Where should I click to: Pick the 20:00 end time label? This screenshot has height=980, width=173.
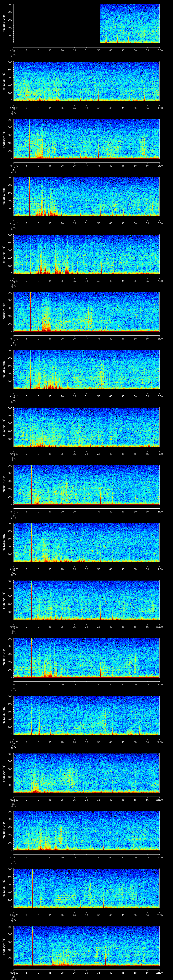click(159, 627)
